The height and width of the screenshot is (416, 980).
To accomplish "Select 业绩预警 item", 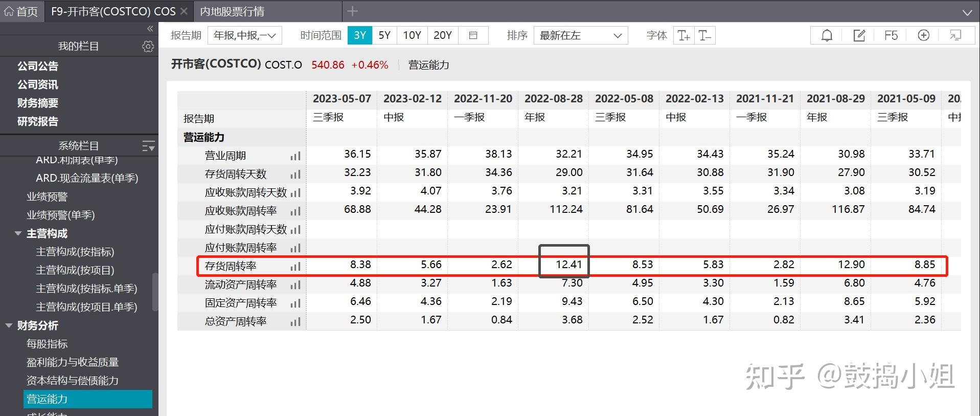I will pos(47,196).
